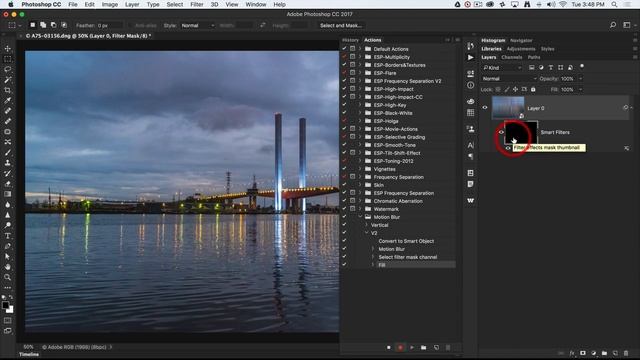
Task: Toggle the Vignettes action set checkmark
Action: [x=344, y=169]
